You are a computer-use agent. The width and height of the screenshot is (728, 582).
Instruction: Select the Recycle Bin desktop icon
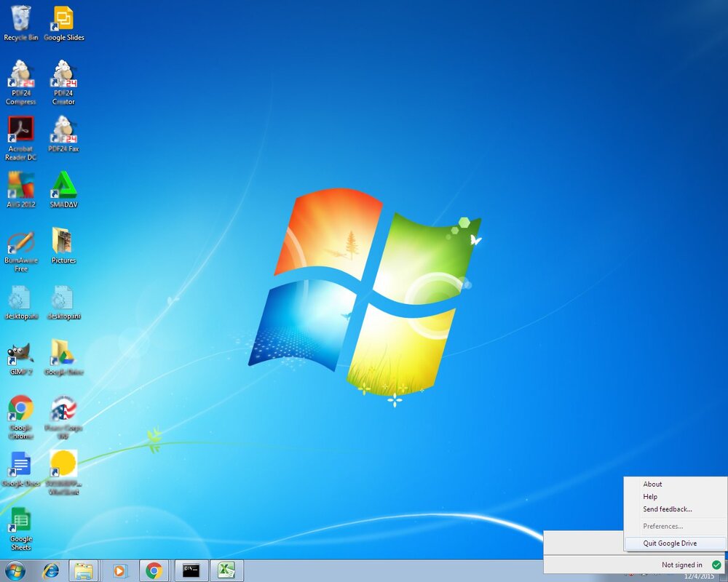(21, 23)
